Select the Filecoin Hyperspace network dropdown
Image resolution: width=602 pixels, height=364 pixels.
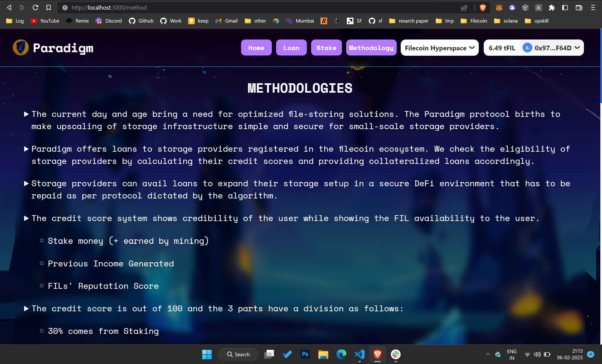439,48
